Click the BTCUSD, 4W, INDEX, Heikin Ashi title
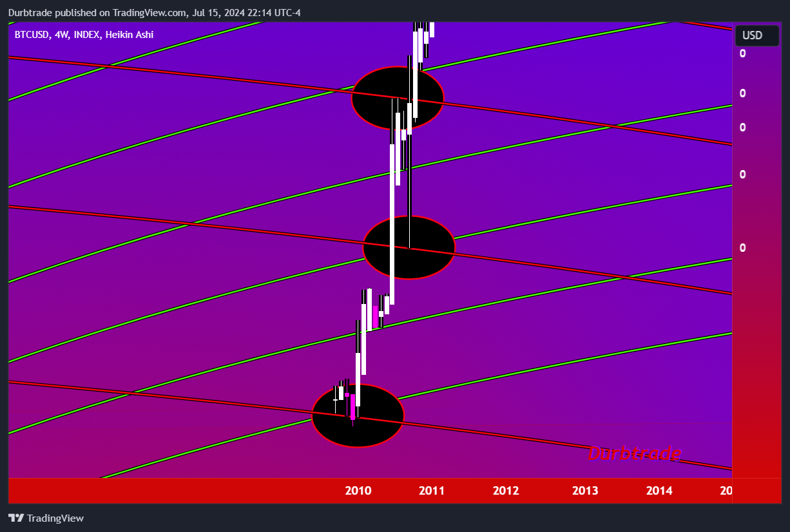The height and width of the screenshot is (532, 790). (84, 35)
